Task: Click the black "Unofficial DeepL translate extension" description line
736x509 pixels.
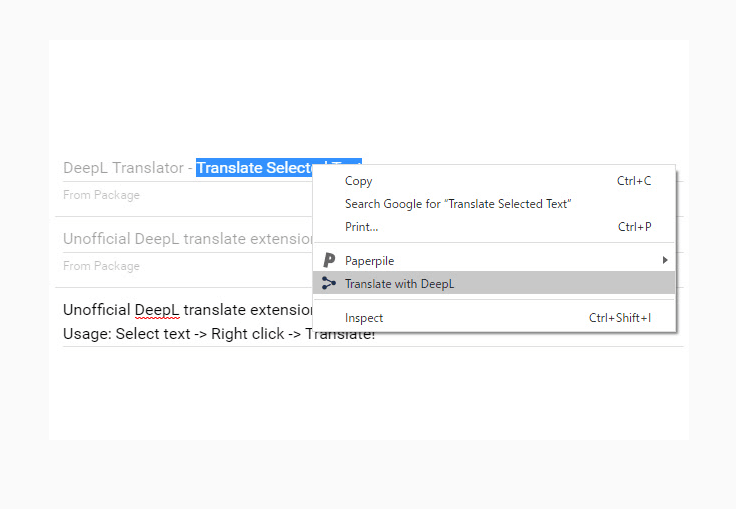Action: (x=188, y=309)
